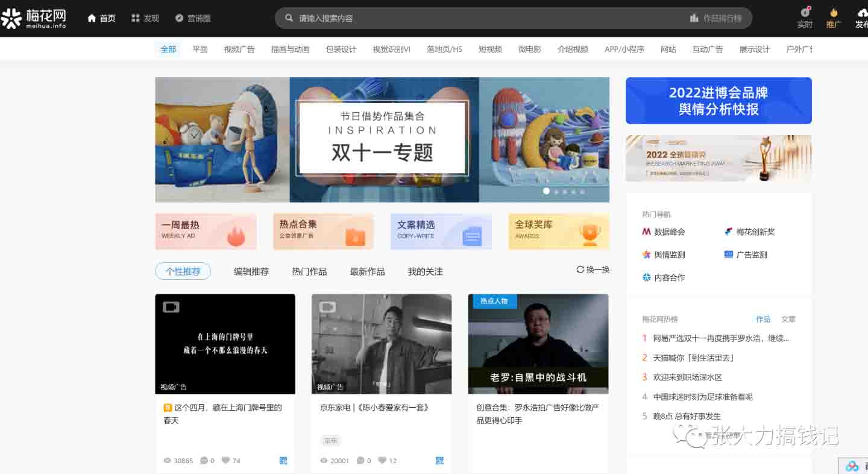Open the 一周最热 weekly ad button

click(x=206, y=231)
